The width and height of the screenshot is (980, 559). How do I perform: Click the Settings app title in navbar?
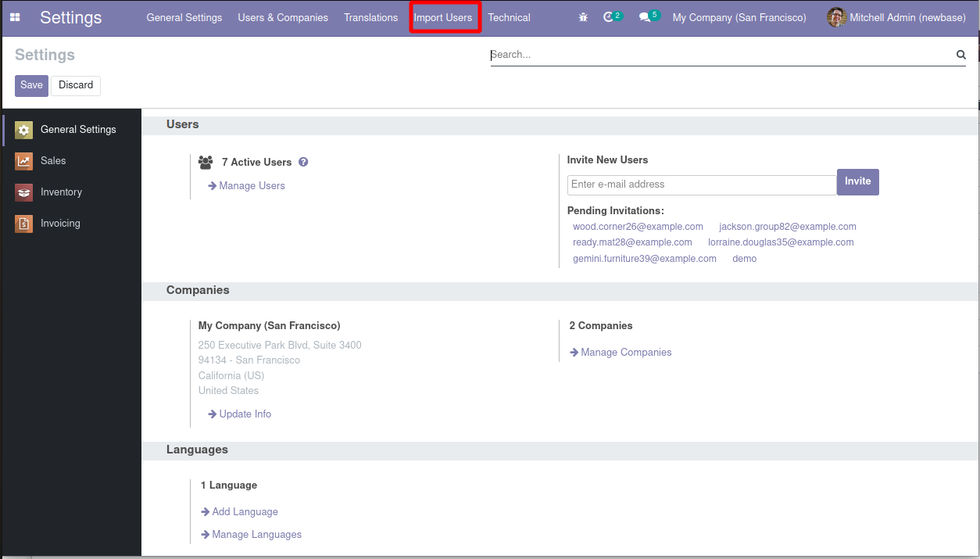pyautogui.click(x=71, y=17)
